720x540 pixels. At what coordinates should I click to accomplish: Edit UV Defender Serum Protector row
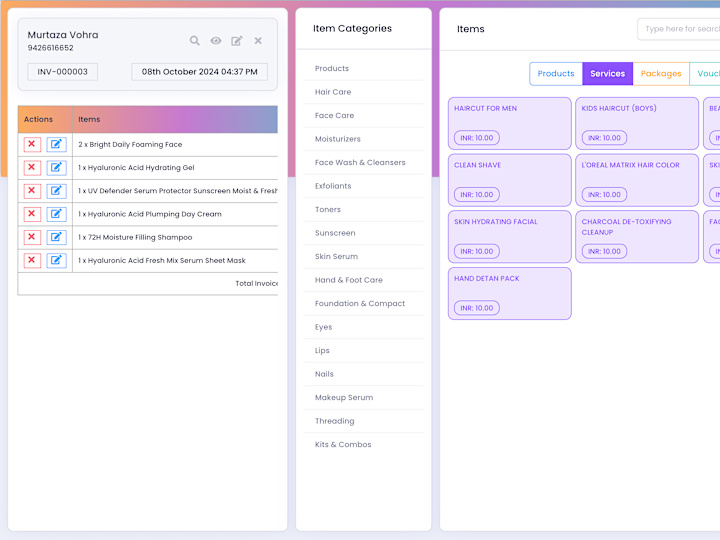point(56,191)
